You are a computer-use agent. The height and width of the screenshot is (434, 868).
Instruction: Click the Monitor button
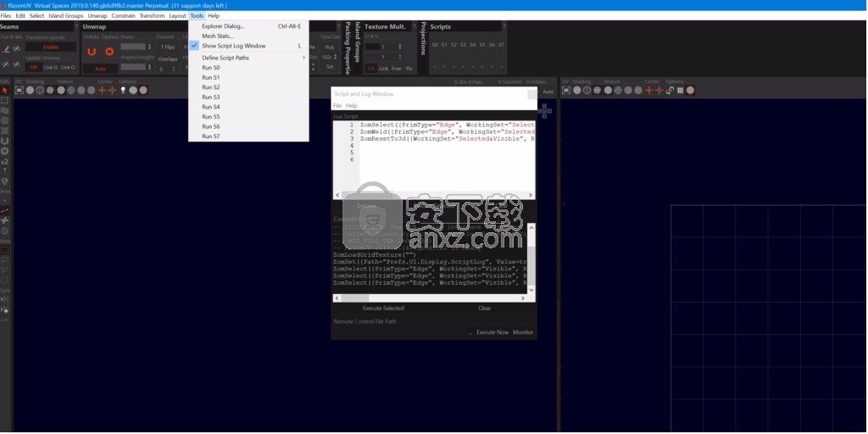tap(522, 332)
